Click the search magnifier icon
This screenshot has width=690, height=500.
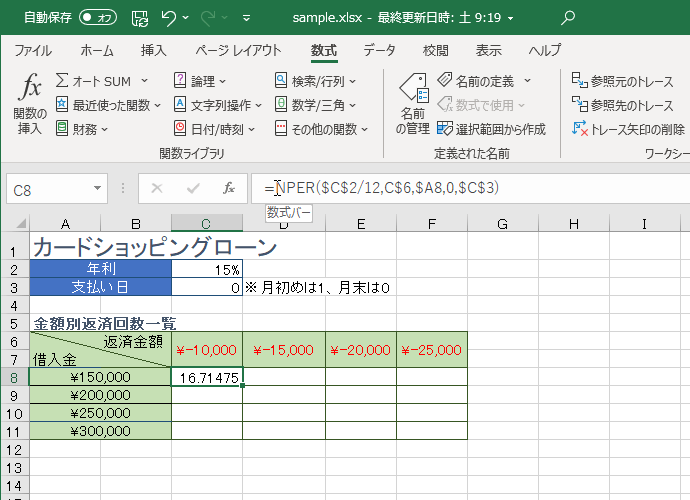point(568,18)
